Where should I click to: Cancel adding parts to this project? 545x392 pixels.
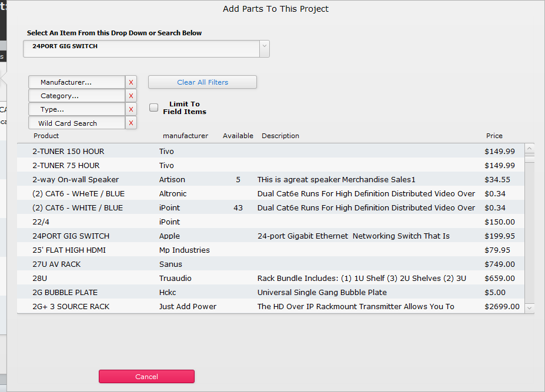[x=146, y=376]
